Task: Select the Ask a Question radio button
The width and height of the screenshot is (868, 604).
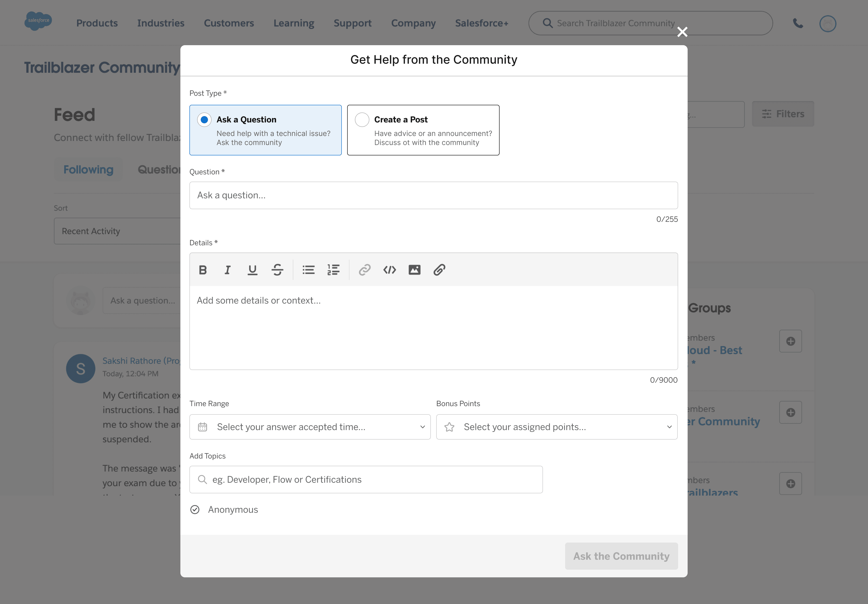Action: click(204, 120)
